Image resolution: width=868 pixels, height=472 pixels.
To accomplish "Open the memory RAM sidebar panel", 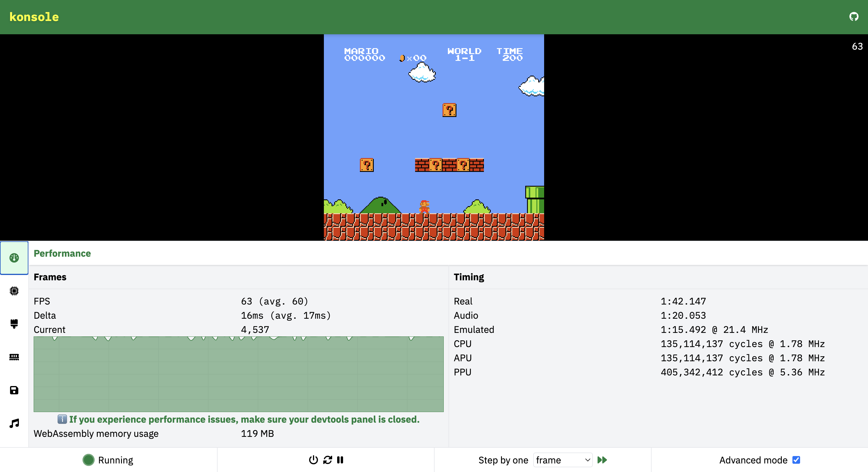I will pyautogui.click(x=14, y=357).
